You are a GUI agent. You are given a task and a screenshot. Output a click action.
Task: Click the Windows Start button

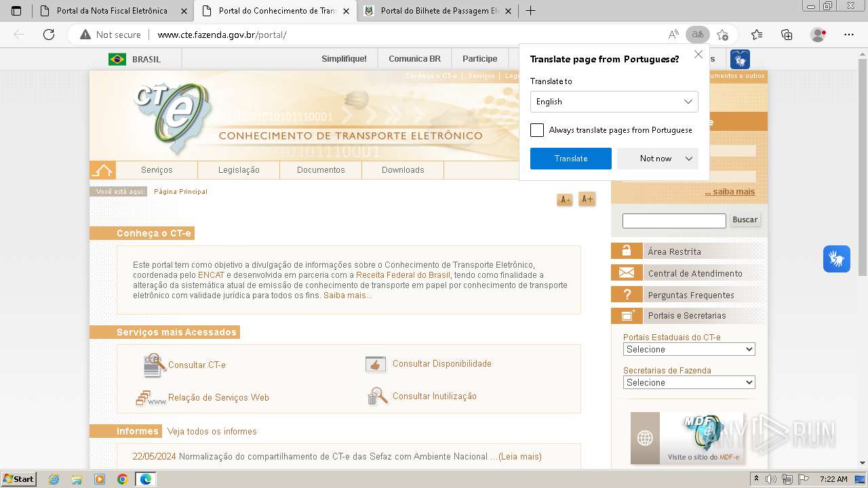[19, 479]
